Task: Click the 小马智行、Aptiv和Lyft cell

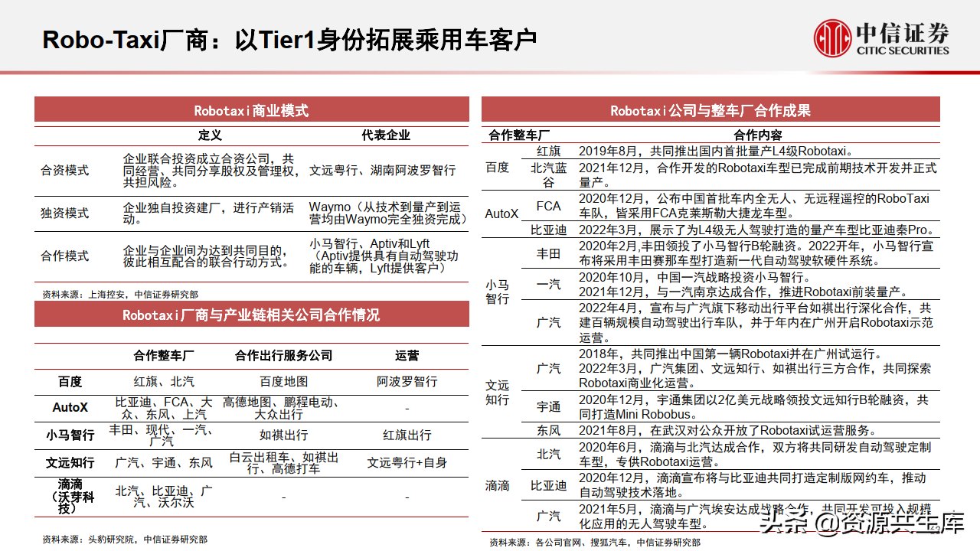Action: pos(384,256)
